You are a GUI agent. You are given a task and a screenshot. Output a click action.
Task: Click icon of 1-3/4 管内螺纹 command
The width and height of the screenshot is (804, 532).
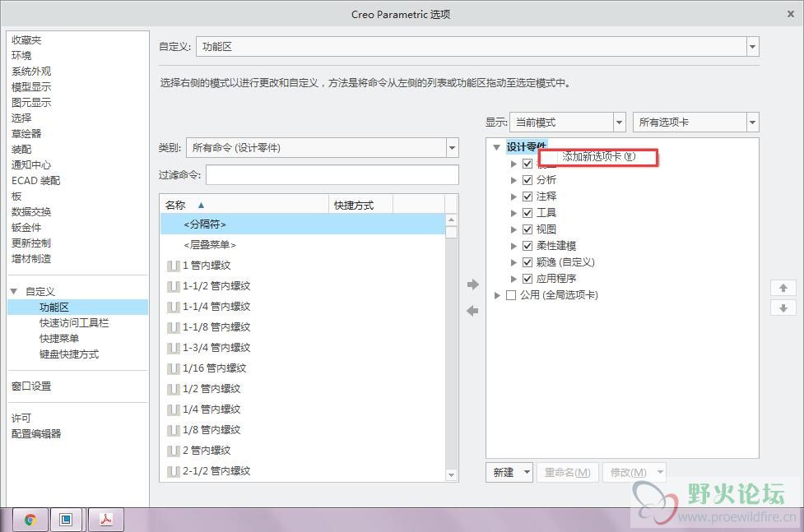point(174,348)
